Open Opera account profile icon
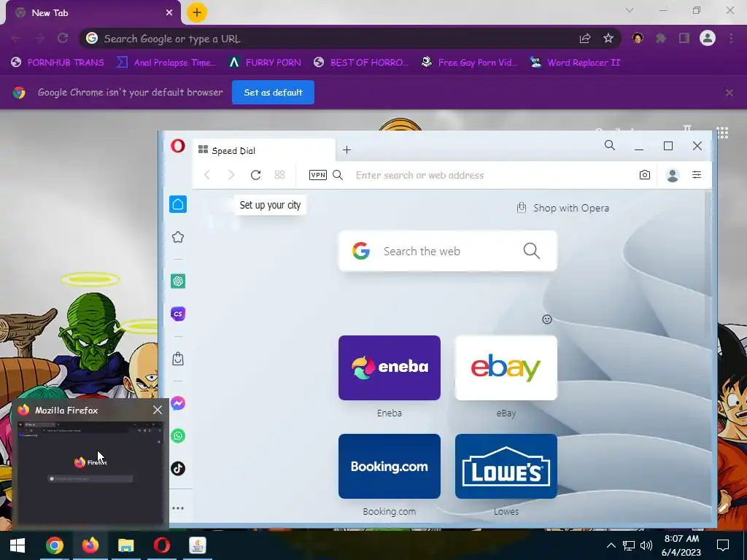The width and height of the screenshot is (747, 560). tap(673, 175)
